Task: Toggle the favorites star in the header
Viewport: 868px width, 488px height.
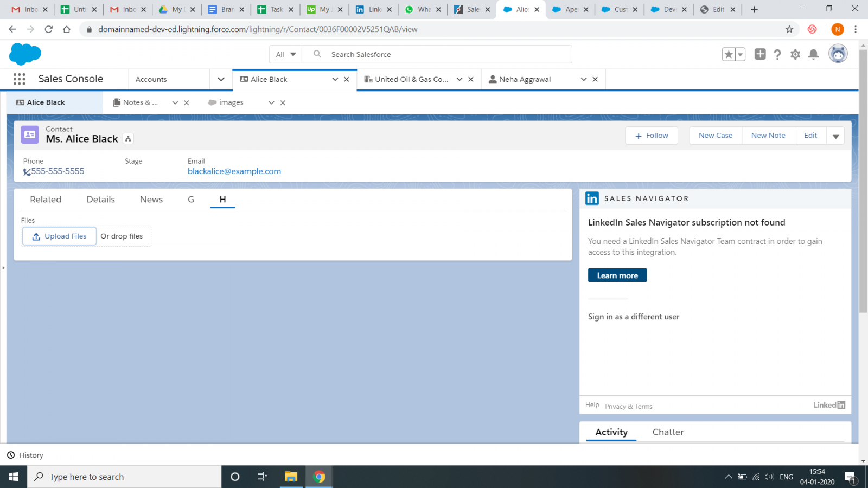Action: point(728,54)
